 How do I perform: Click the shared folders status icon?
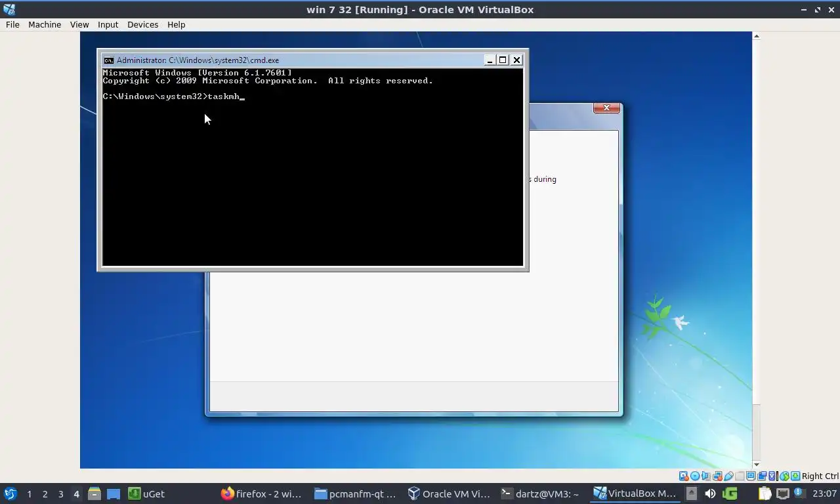pyautogui.click(x=740, y=476)
